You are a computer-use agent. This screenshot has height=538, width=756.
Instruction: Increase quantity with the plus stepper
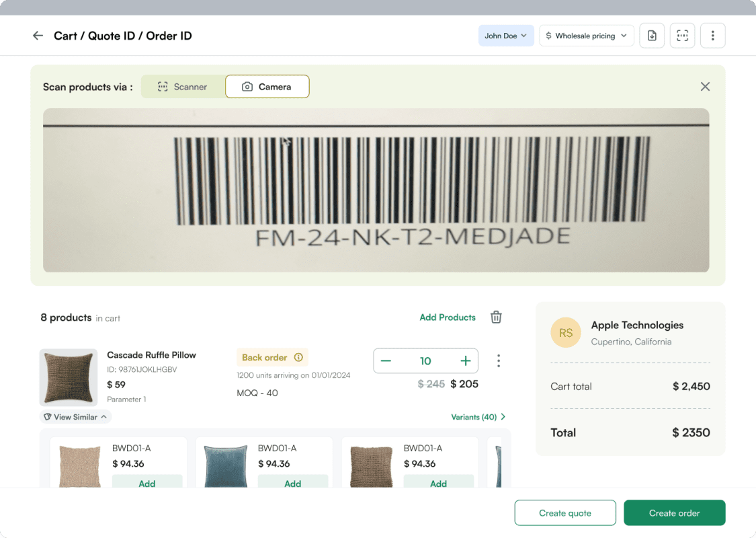[x=465, y=360]
